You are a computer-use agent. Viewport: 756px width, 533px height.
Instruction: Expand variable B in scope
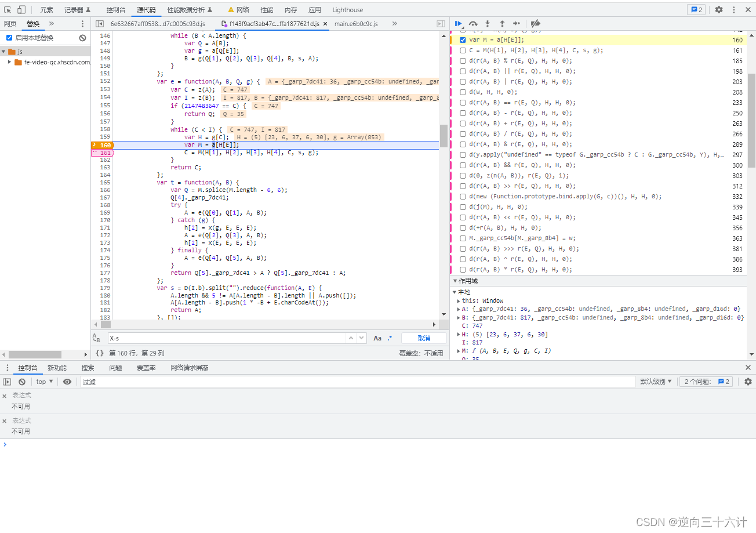459,318
